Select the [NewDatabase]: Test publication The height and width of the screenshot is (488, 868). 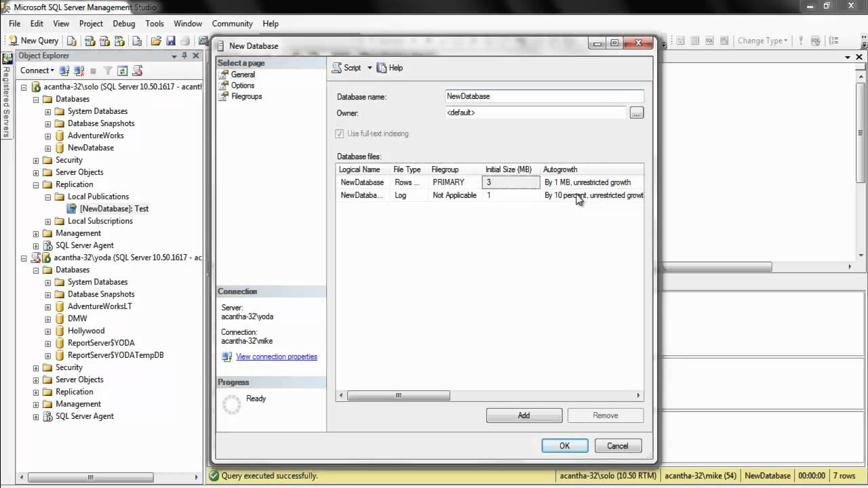click(114, 209)
